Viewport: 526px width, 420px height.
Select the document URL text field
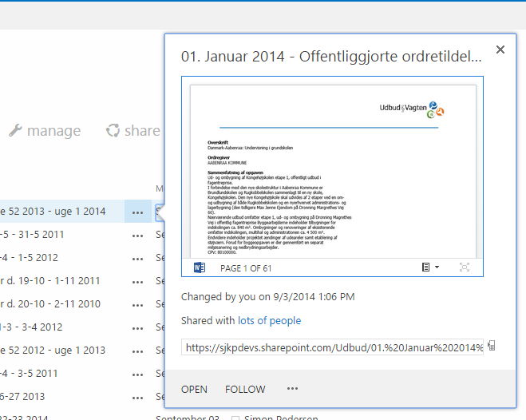click(x=332, y=347)
